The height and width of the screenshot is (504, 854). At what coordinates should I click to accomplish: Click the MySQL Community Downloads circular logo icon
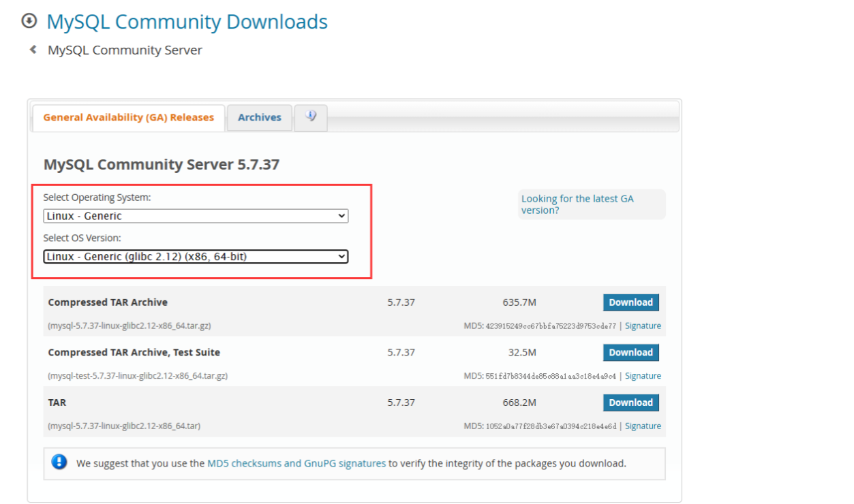[28, 21]
